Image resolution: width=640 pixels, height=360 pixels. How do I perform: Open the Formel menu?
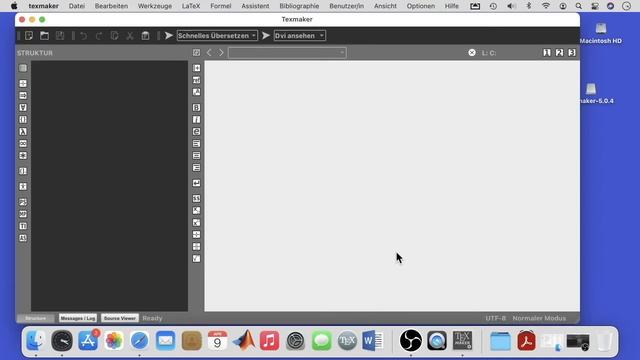[x=221, y=6]
